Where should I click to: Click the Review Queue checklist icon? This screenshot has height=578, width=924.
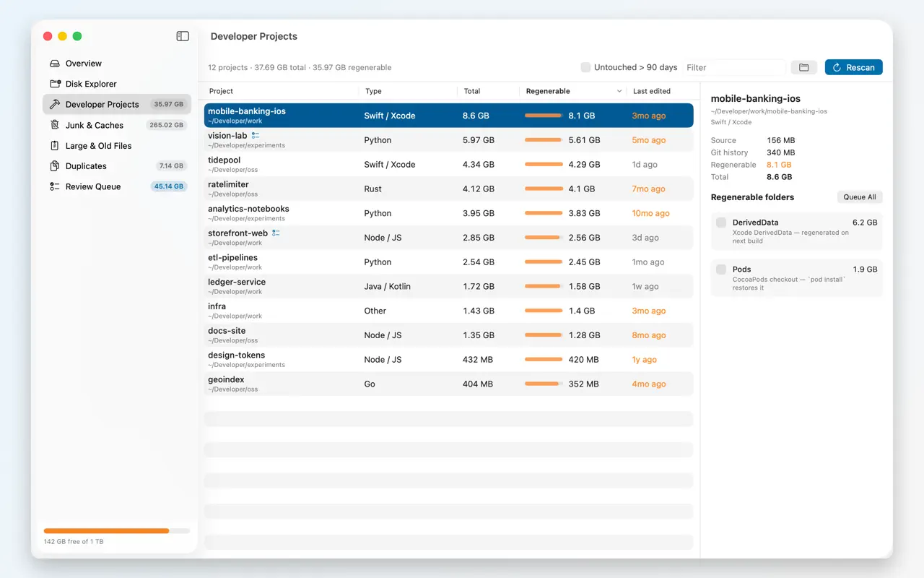tap(55, 186)
